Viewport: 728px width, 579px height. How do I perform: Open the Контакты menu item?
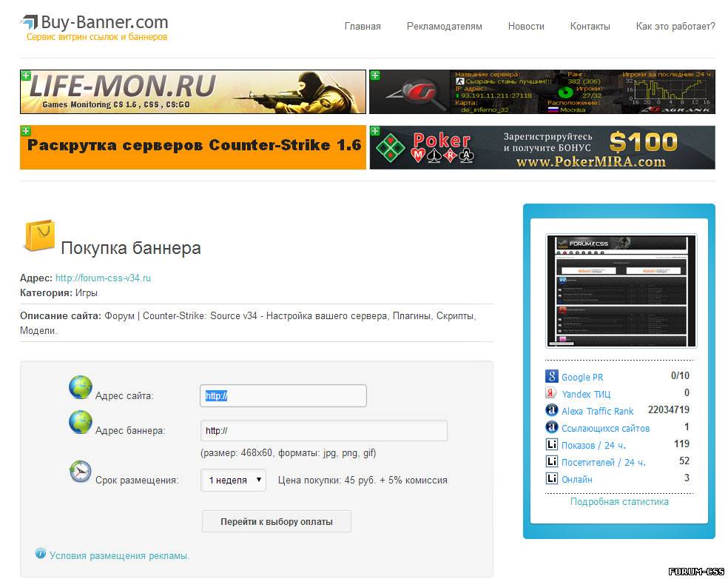[x=590, y=27]
